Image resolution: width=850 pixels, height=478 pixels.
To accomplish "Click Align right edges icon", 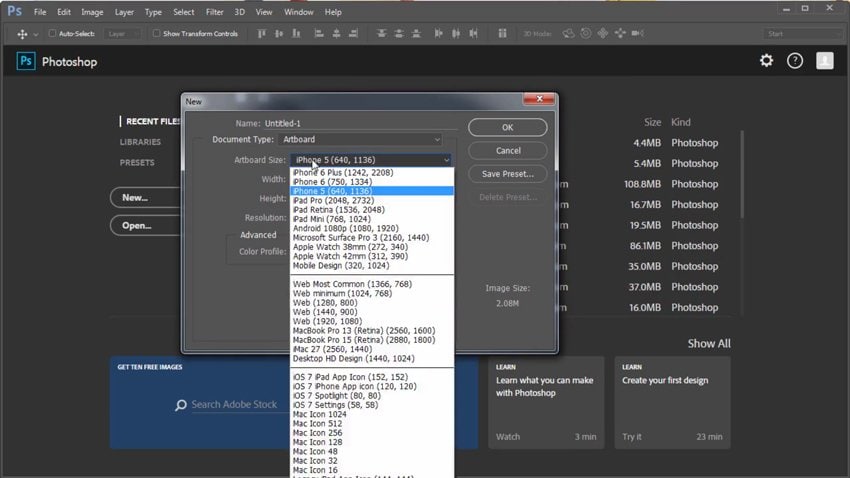I will (x=353, y=34).
